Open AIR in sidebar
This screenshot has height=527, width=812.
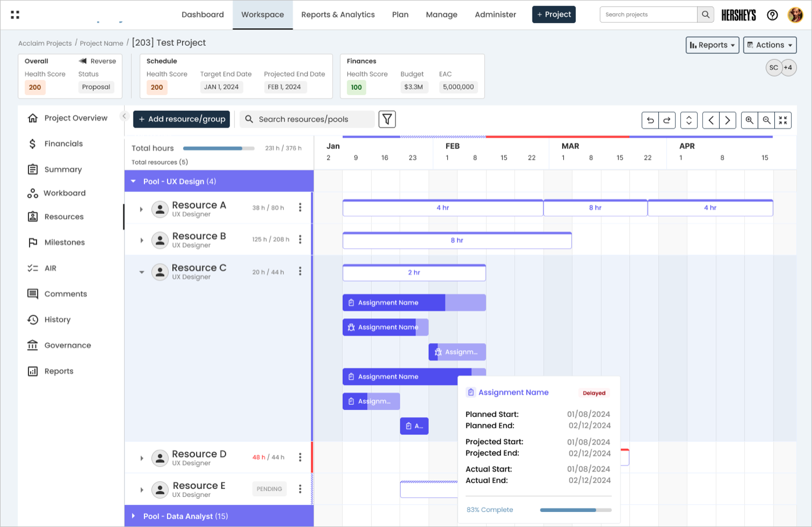42,268
